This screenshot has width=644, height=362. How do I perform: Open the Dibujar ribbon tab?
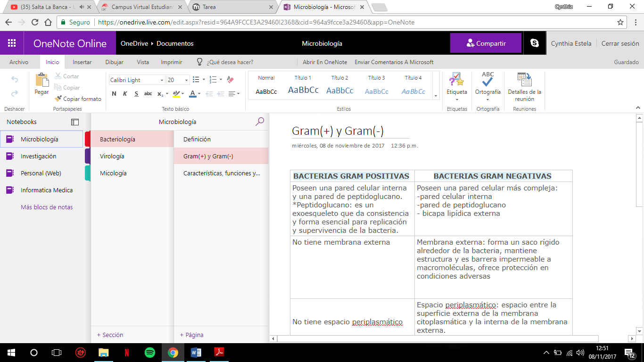114,62
